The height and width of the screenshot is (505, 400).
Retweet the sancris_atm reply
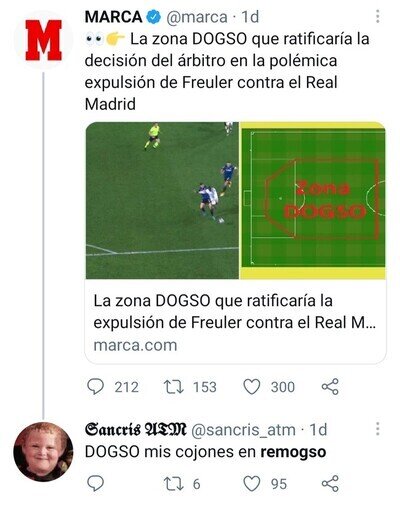point(174,484)
